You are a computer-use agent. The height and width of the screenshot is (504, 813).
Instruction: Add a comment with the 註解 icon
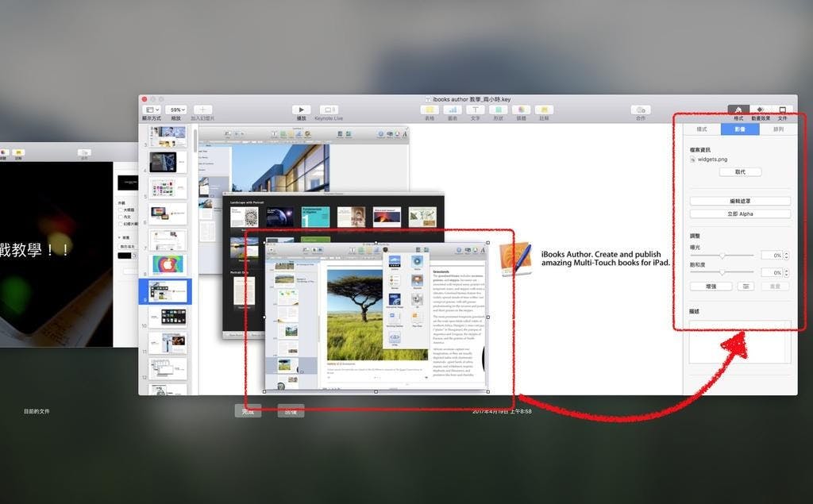pos(543,110)
